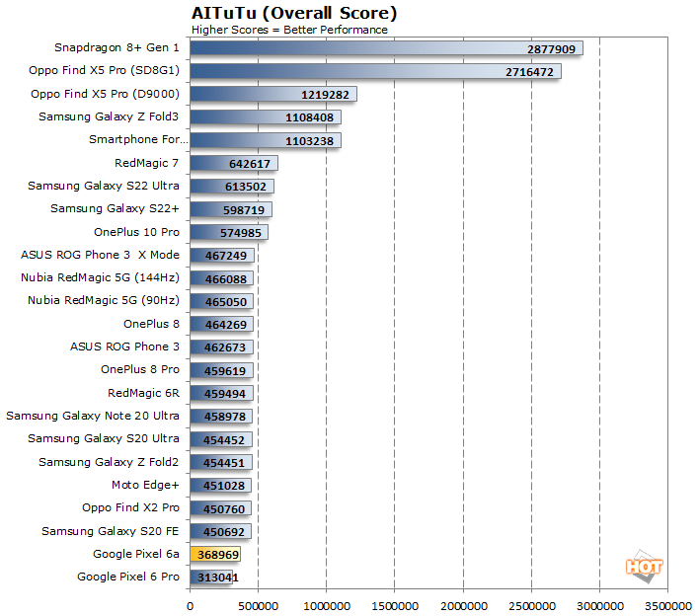Select 'Samsung Galaxy Z Fold3' label
Image resolution: width=699 pixels, height=616 pixels.
pyautogui.click(x=109, y=116)
